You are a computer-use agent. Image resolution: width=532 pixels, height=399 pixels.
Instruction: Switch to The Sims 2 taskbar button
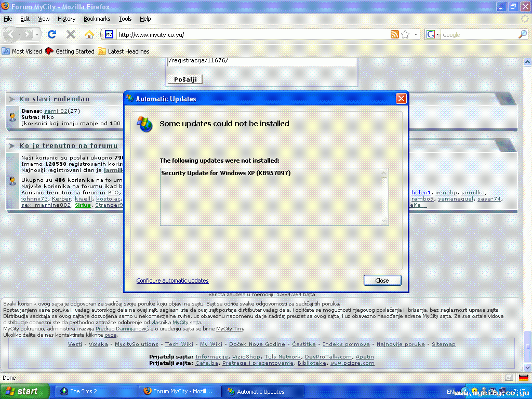96,391
